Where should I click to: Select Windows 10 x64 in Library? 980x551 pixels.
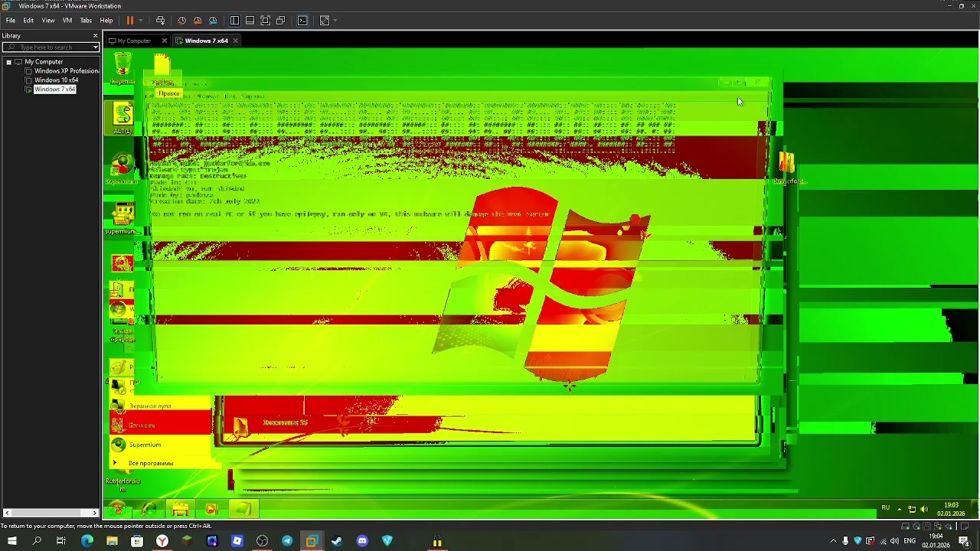point(52,80)
